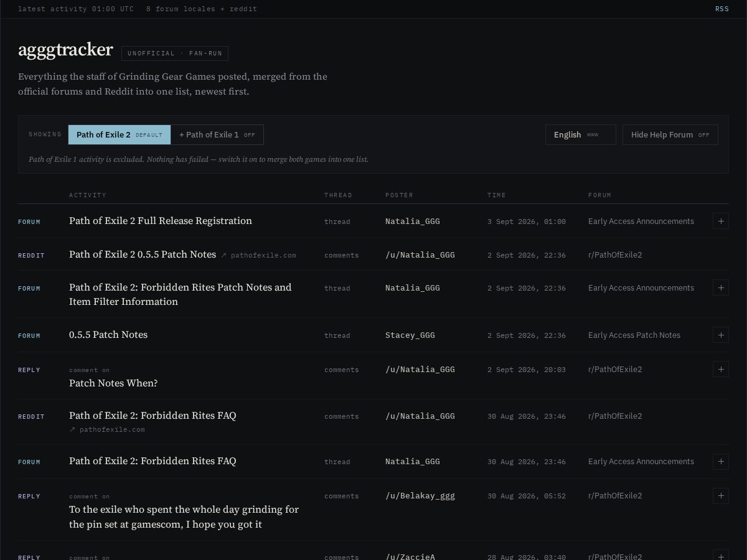Click the 8 forum locales + reddit status
The width and height of the screenshot is (747, 560).
click(202, 9)
